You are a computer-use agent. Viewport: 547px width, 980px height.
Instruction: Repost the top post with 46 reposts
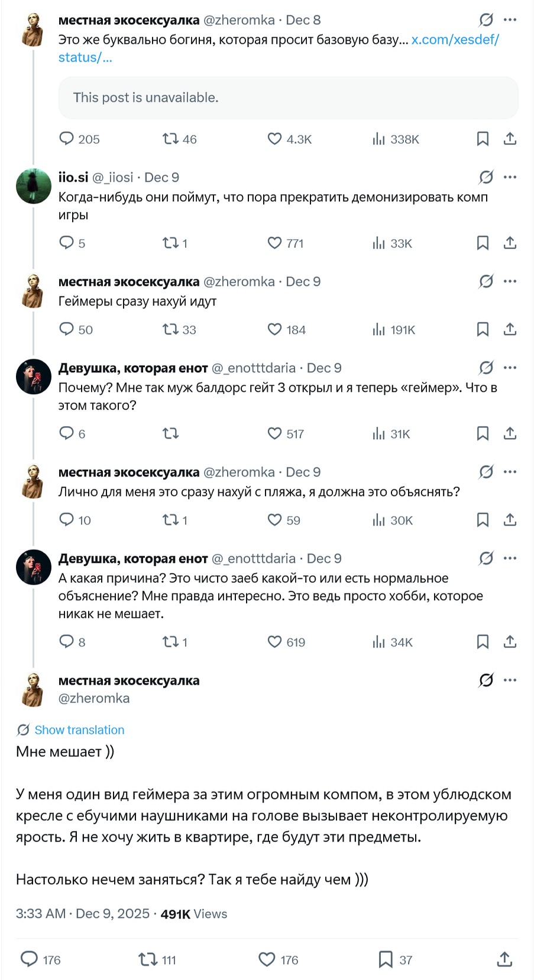click(170, 139)
